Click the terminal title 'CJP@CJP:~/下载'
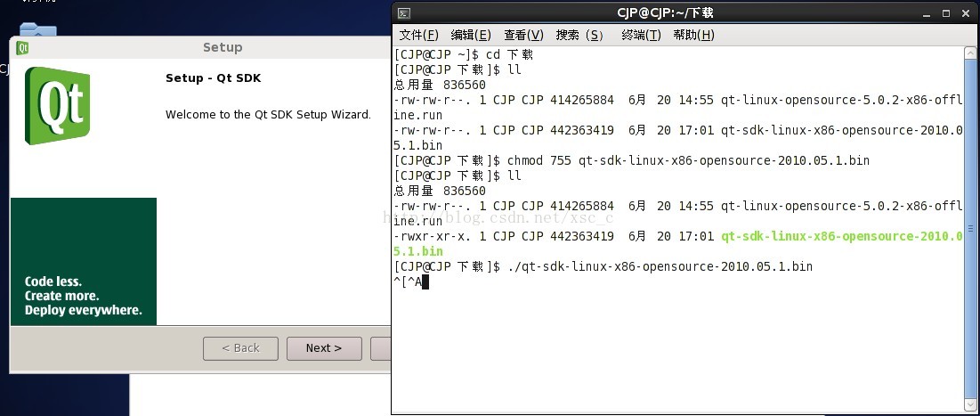980x416 pixels. [x=665, y=13]
